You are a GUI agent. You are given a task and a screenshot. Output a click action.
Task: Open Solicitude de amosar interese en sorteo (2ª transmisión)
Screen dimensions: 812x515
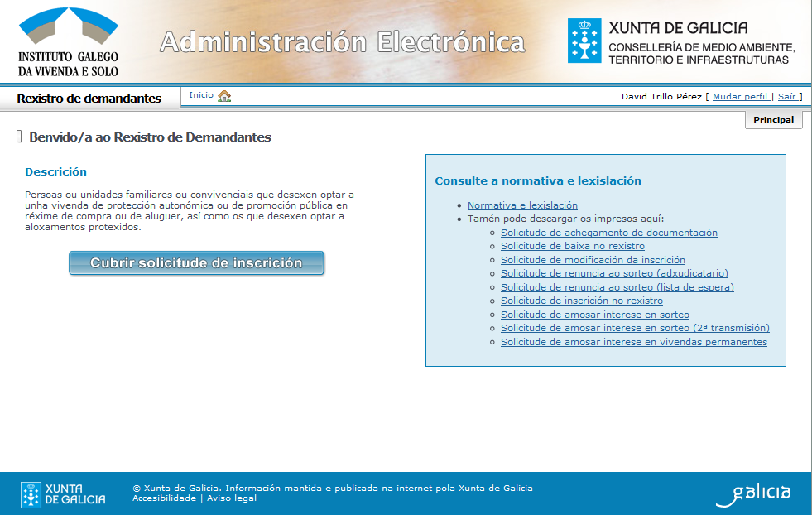[635, 328]
